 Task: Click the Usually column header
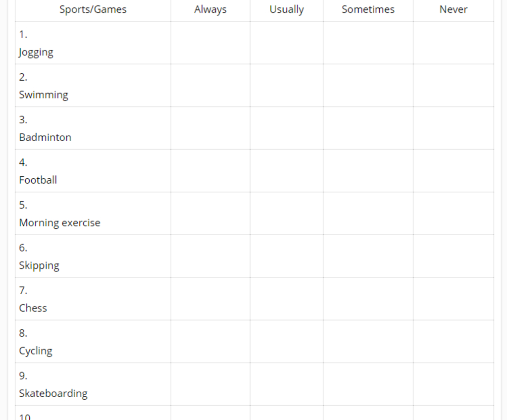pyautogui.click(x=287, y=9)
